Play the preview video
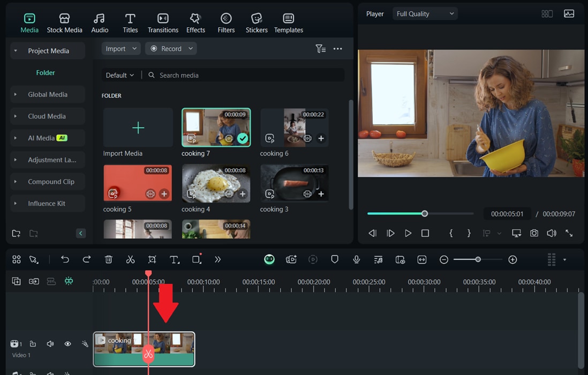Image resolution: width=588 pixels, height=375 pixels. point(408,233)
